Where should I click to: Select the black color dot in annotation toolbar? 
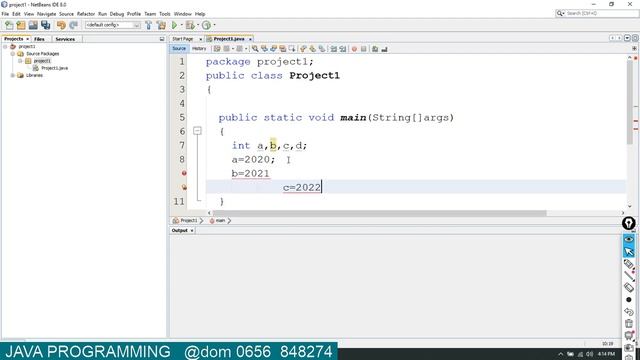[629, 300]
